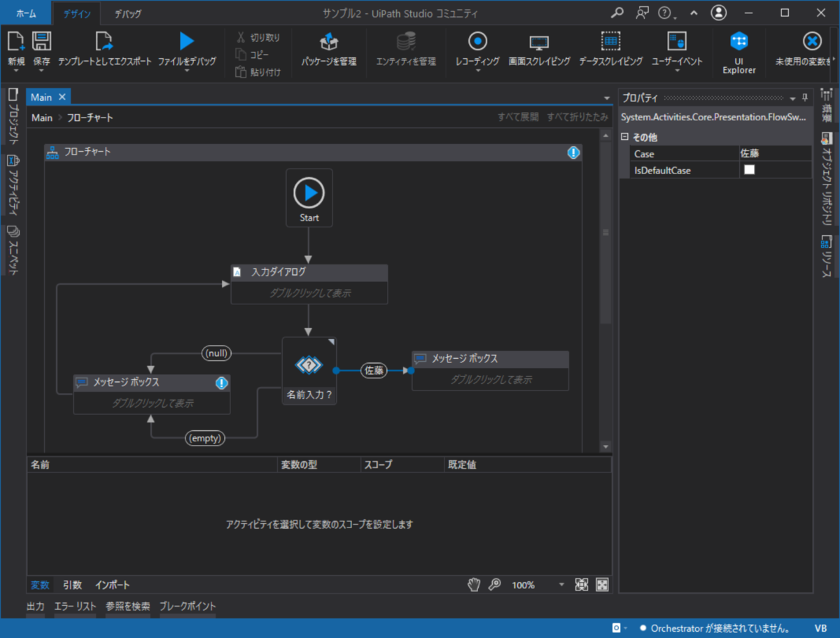Open ファイルをデバッグ dropdown arrow
The height and width of the screenshot is (638, 840).
pos(186,71)
